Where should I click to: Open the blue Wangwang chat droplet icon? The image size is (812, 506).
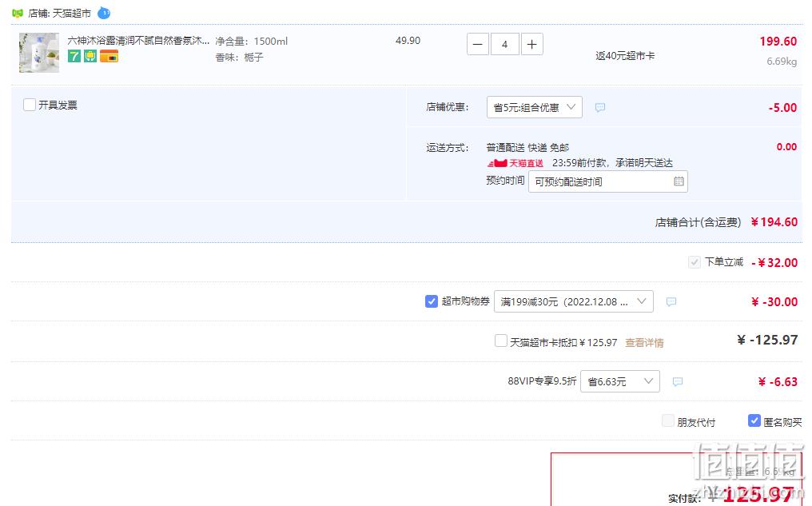pyautogui.click(x=104, y=13)
